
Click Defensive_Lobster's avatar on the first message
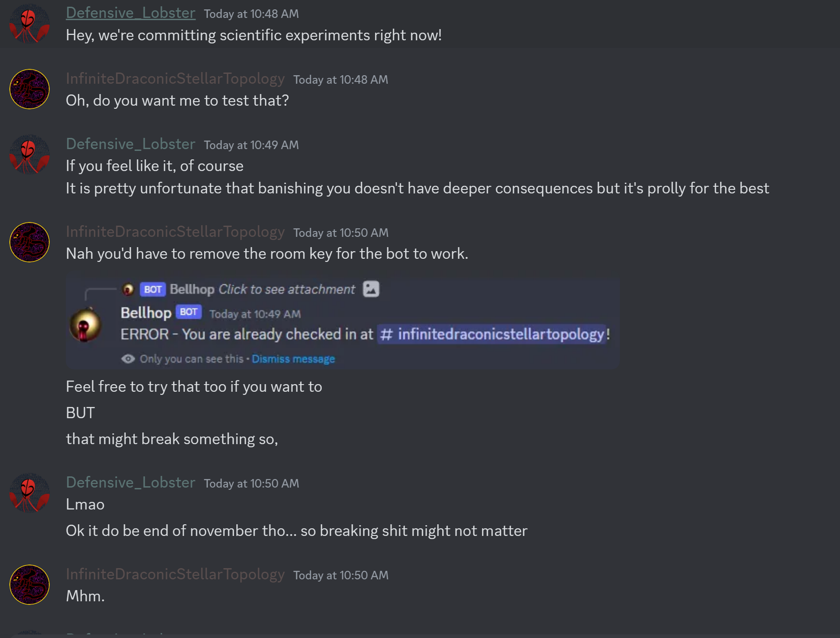point(30,25)
